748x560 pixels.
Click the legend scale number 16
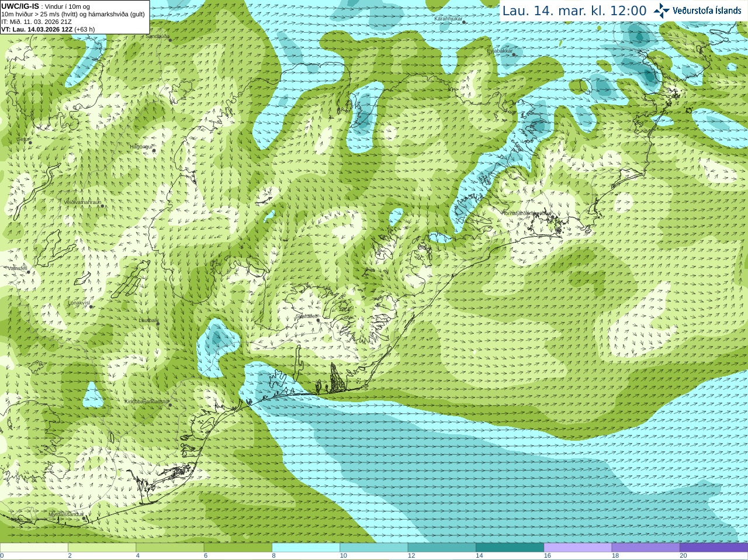pyautogui.click(x=547, y=556)
